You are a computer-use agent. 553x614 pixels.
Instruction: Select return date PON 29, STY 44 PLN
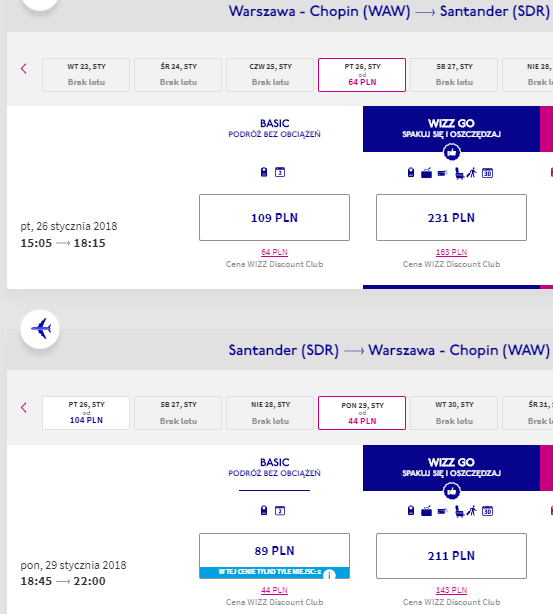[362, 413]
